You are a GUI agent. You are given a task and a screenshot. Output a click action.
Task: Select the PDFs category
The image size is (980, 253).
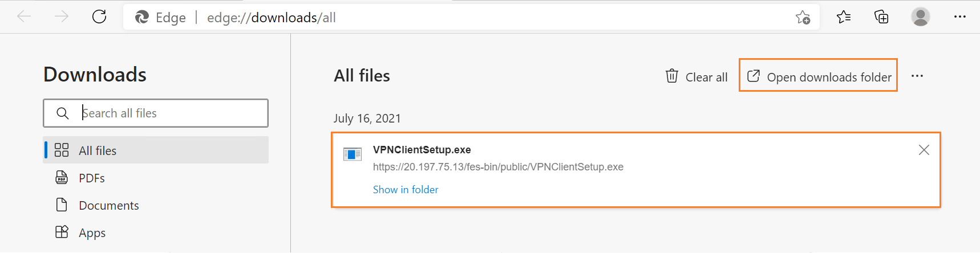[x=156, y=178]
